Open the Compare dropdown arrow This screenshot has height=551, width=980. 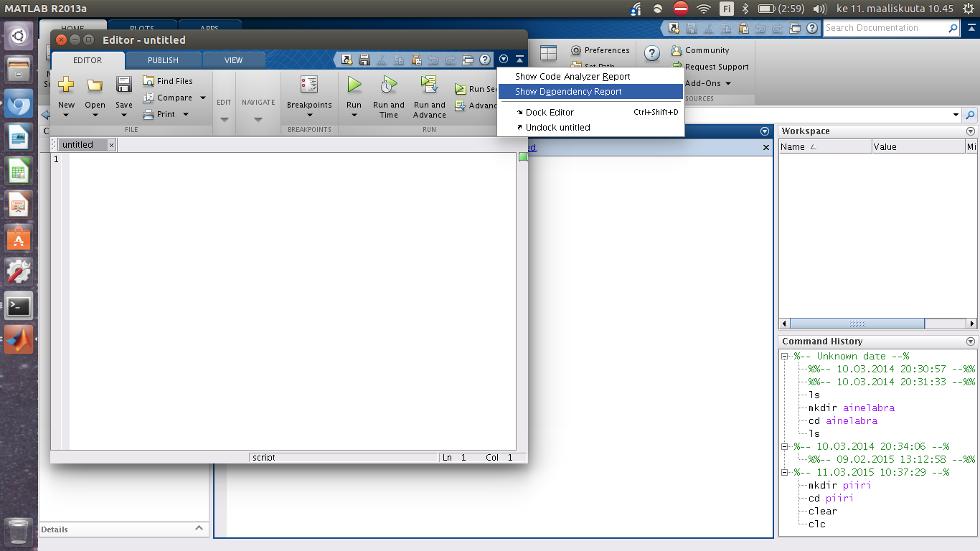203,98
